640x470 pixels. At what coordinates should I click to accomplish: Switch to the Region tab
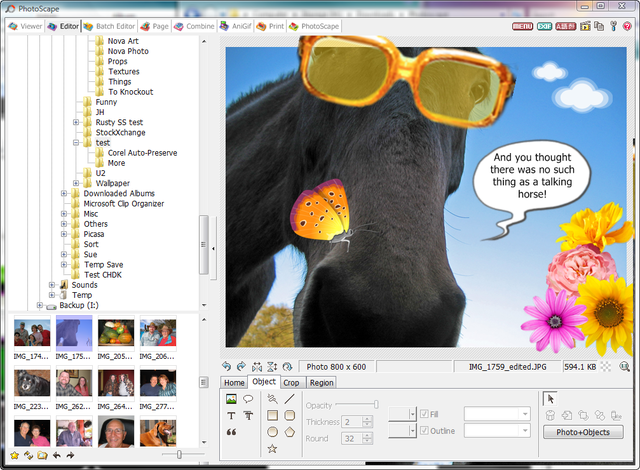pos(322,383)
